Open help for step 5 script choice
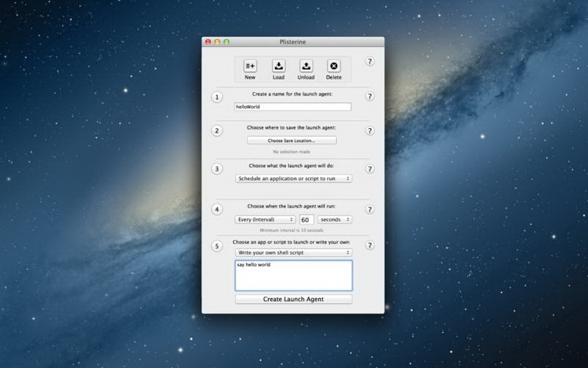Screen dimensions: 588x368 tap(370, 245)
